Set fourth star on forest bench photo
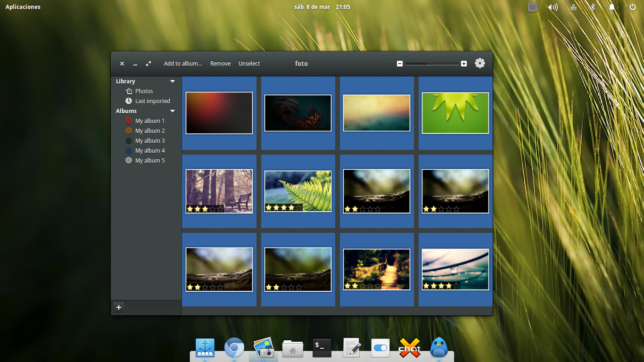 [213, 209]
